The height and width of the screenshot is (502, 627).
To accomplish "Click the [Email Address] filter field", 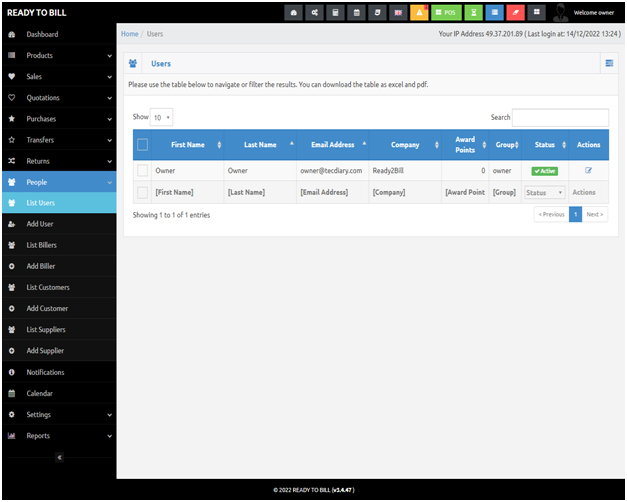I will (333, 193).
